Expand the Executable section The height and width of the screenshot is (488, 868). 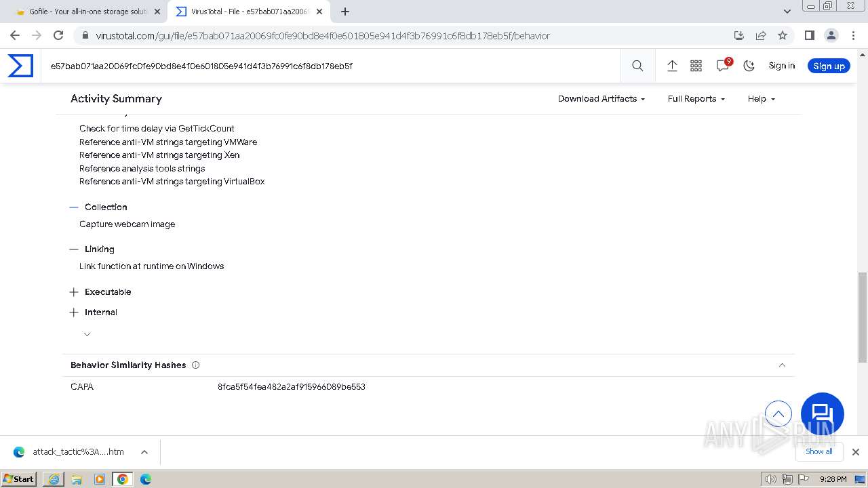[x=74, y=292]
